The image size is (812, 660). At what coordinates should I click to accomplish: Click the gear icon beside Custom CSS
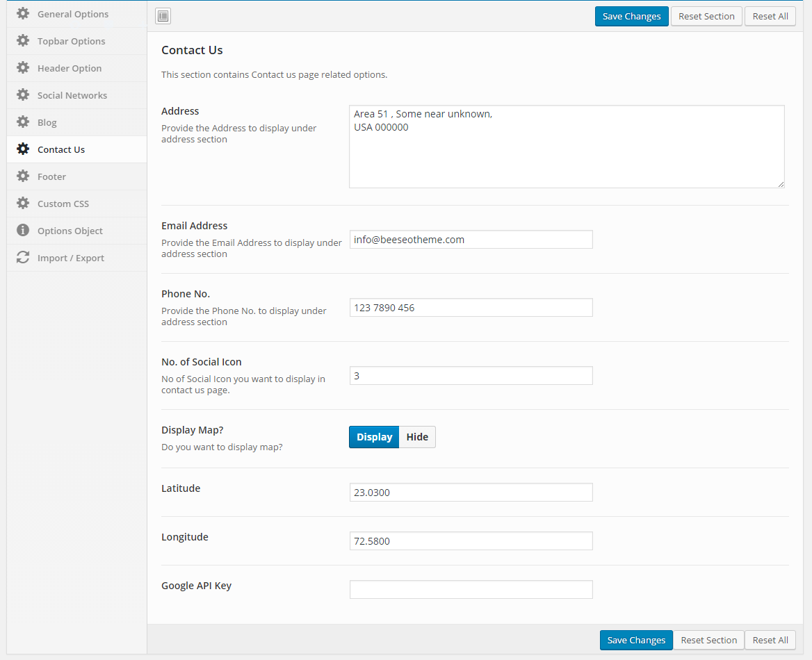tap(23, 204)
